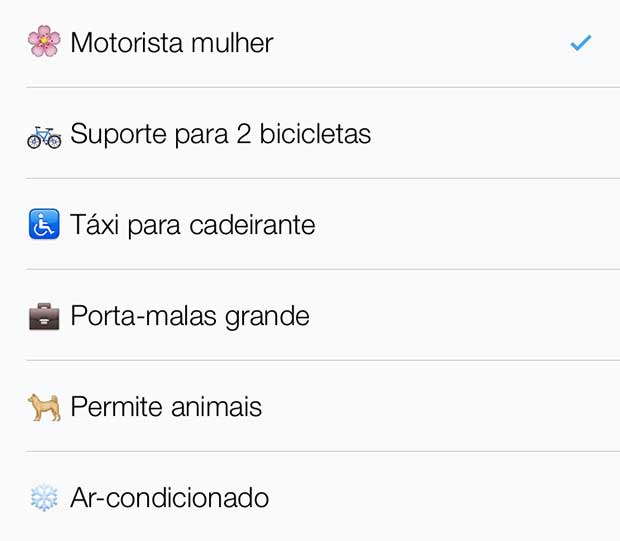620x541 pixels.
Task: Tick the empty check area in the bicicletas row
Action: coord(580,134)
